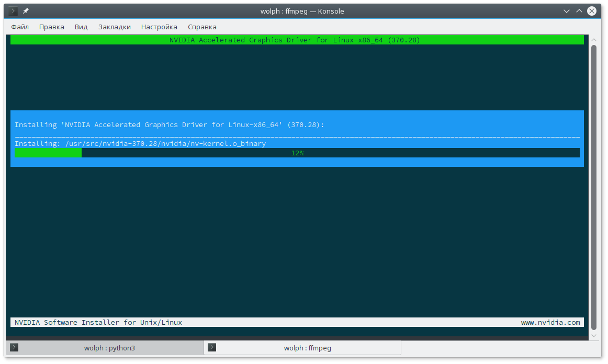Open the Правка menu
608x364 pixels.
tap(52, 27)
